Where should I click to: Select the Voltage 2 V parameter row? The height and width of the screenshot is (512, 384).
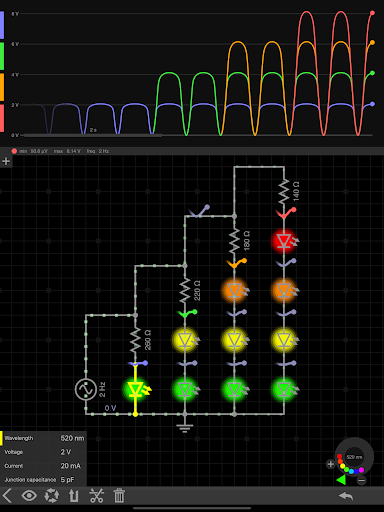click(43, 452)
